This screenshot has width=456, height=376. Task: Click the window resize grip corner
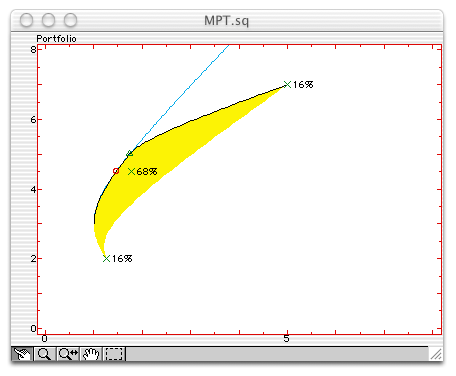pos(436,354)
